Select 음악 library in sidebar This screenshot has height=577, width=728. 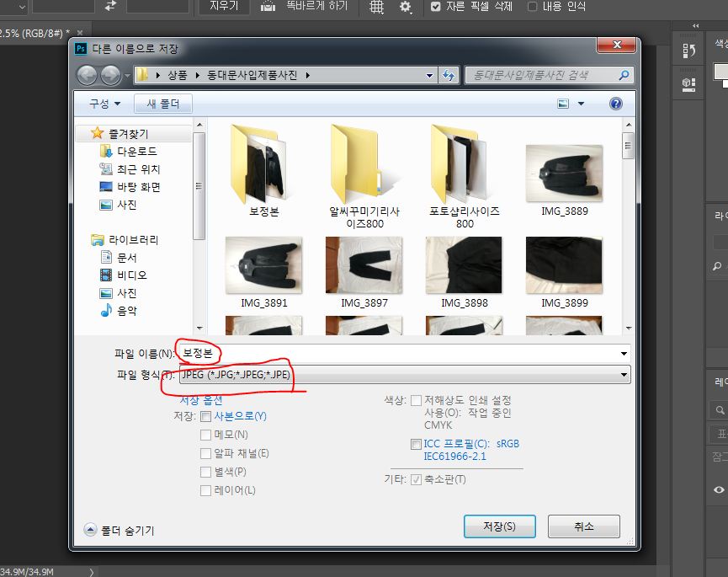(x=119, y=310)
